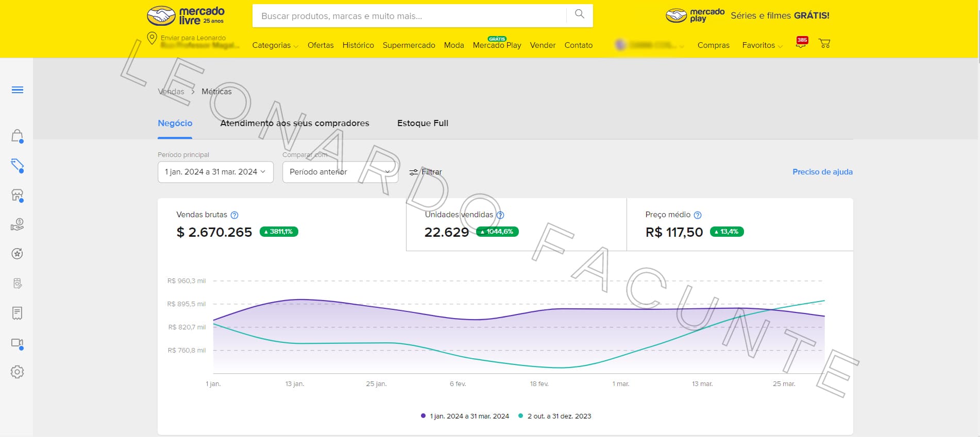Click the Filtrar button
The height and width of the screenshot is (437, 980).
pyautogui.click(x=426, y=172)
